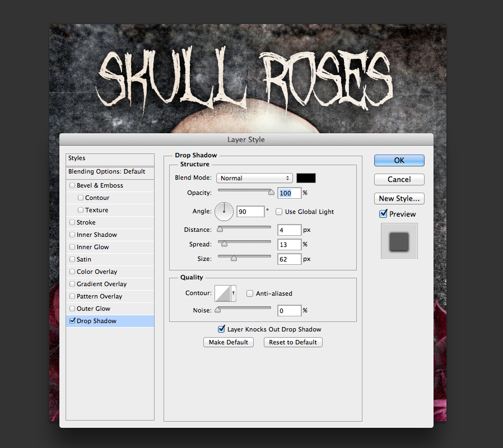Open the Blend Mode dropdown
The image size is (503, 448).
[254, 178]
